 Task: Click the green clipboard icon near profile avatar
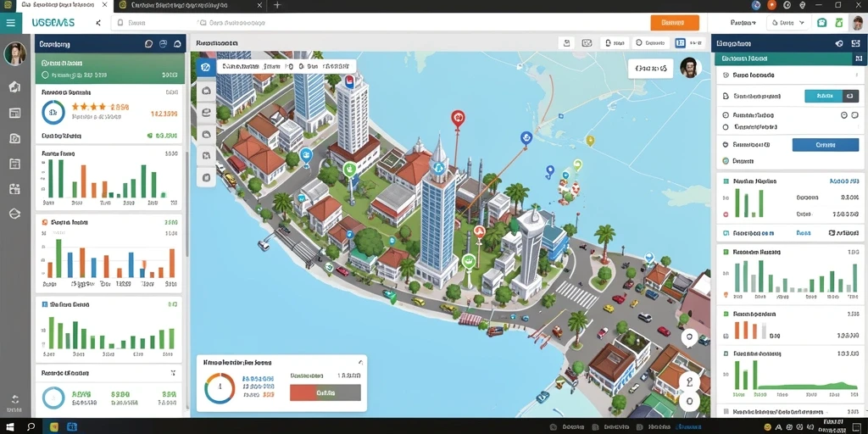[839, 23]
